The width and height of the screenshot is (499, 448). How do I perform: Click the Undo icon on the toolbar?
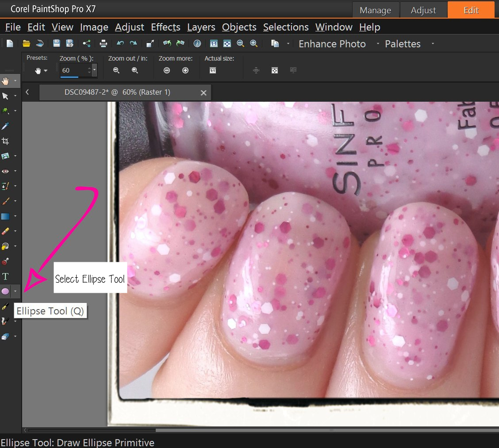119,43
